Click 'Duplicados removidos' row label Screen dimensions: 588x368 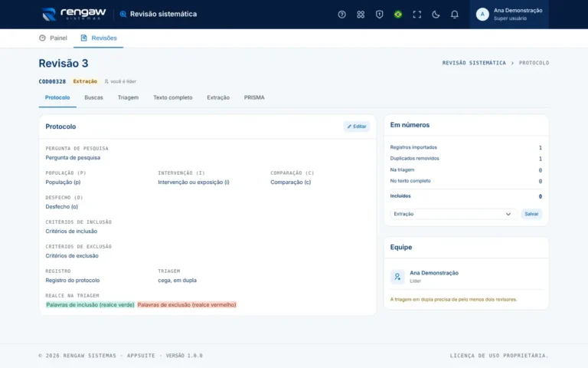414,159
